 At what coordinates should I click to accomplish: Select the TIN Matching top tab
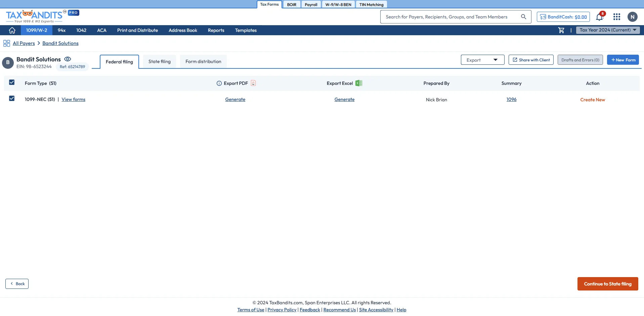click(x=371, y=5)
